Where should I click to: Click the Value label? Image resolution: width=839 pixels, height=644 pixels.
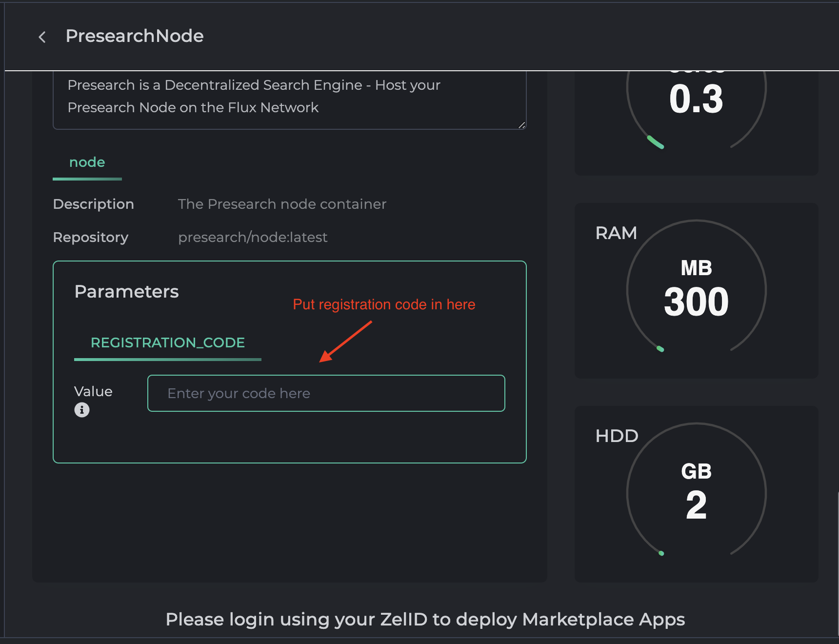[x=93, y=391]
